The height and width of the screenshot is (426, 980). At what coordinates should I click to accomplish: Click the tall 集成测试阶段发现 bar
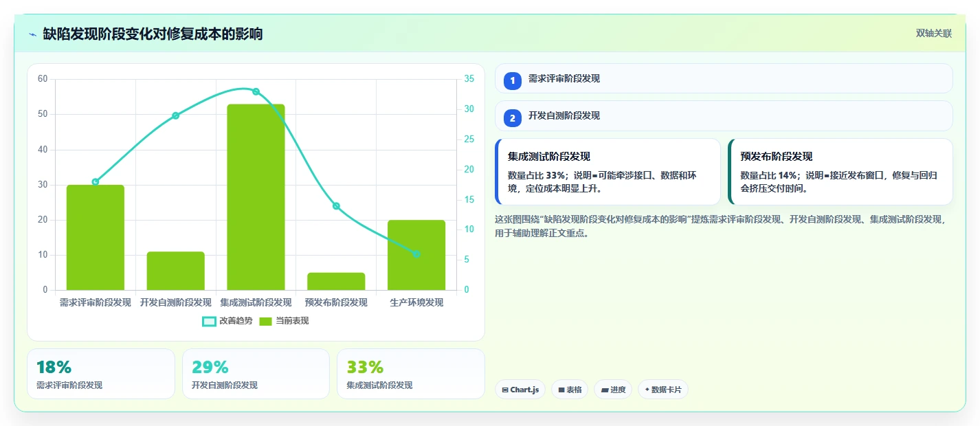(x=256, y=197)
